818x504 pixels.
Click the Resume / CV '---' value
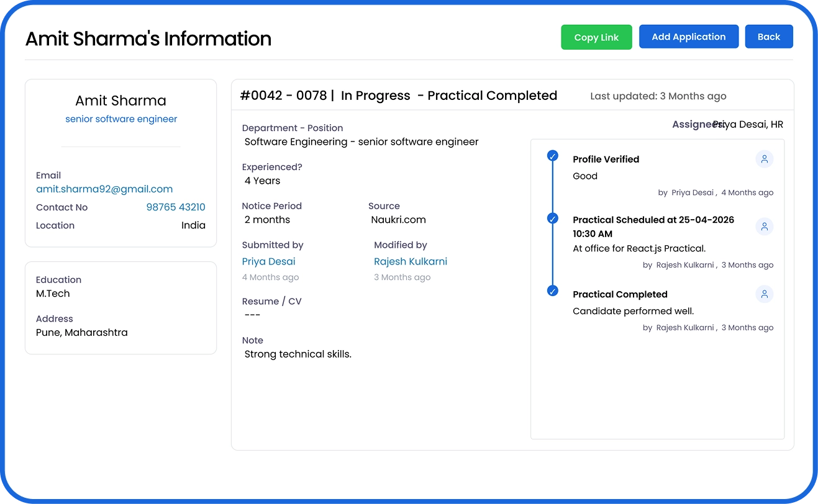point(252,315)
